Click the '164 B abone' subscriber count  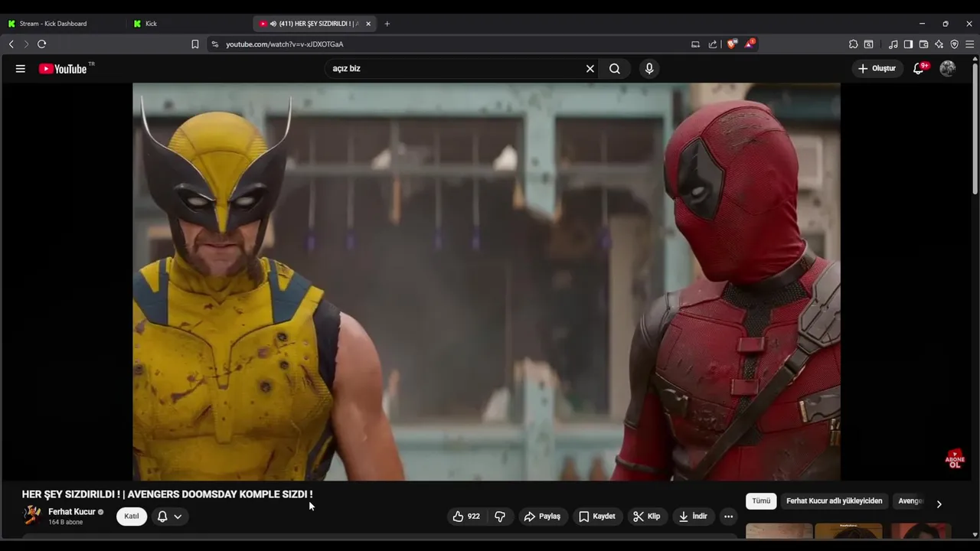pyautogui.click(x=66, y=523)
